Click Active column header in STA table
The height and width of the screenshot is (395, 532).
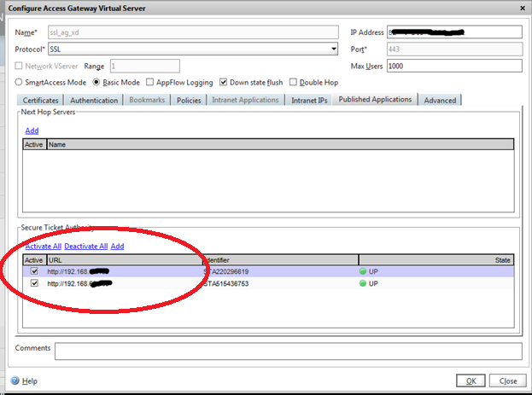pyautogui.click(x=35, y=260)
